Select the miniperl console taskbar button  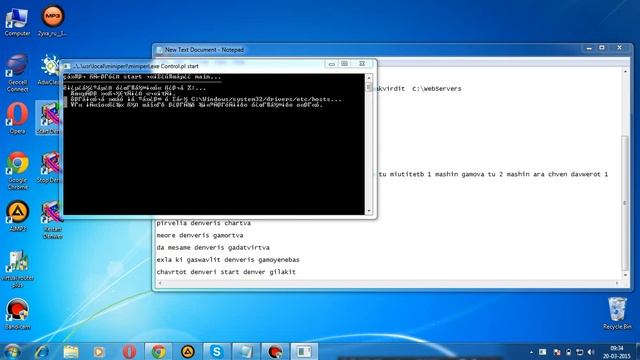[304, 351]
